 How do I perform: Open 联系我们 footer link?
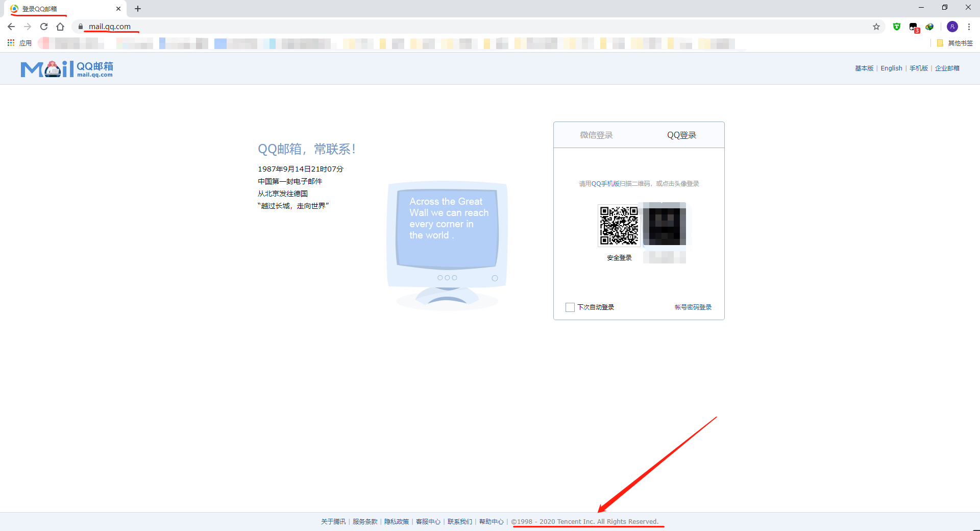(x=460, y=522)
